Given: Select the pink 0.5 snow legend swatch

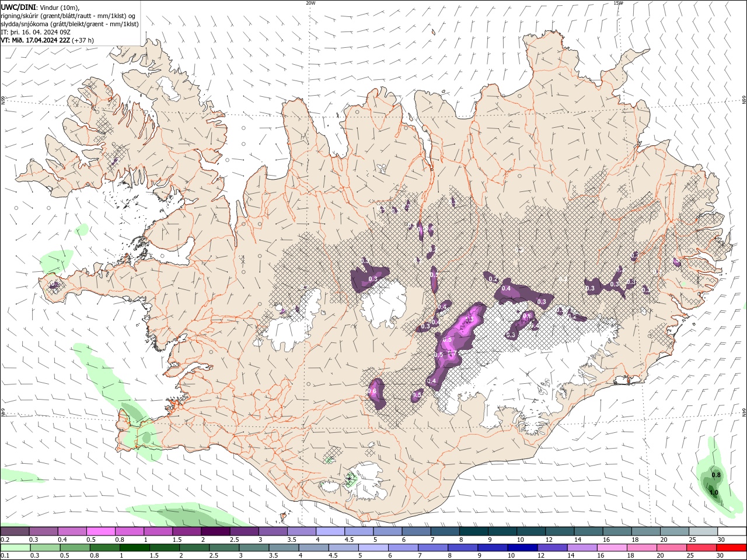Looking at the screenshot, I should [100, 531].
